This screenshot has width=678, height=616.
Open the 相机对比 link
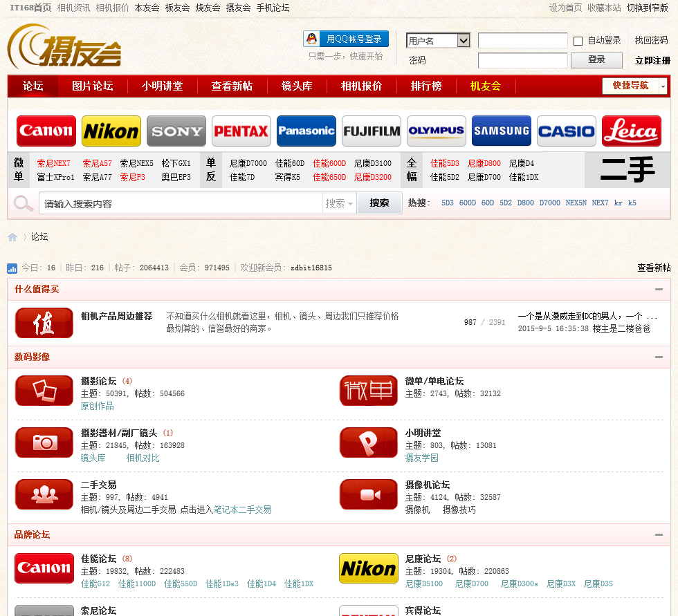pyautogui.click(x=143, y=458)
